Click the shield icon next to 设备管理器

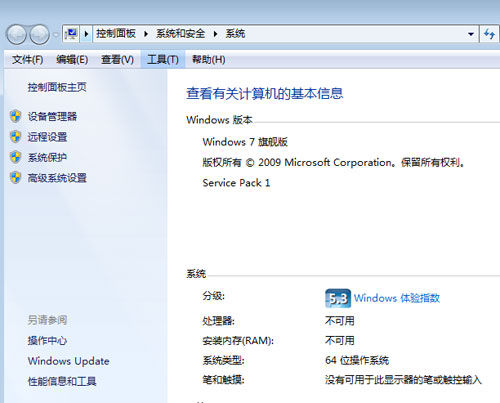coord(15,116)
